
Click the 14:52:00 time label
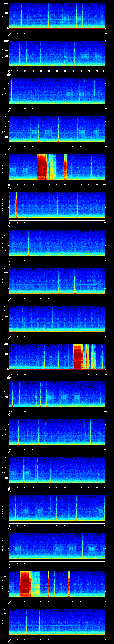(x=9, y=33)
